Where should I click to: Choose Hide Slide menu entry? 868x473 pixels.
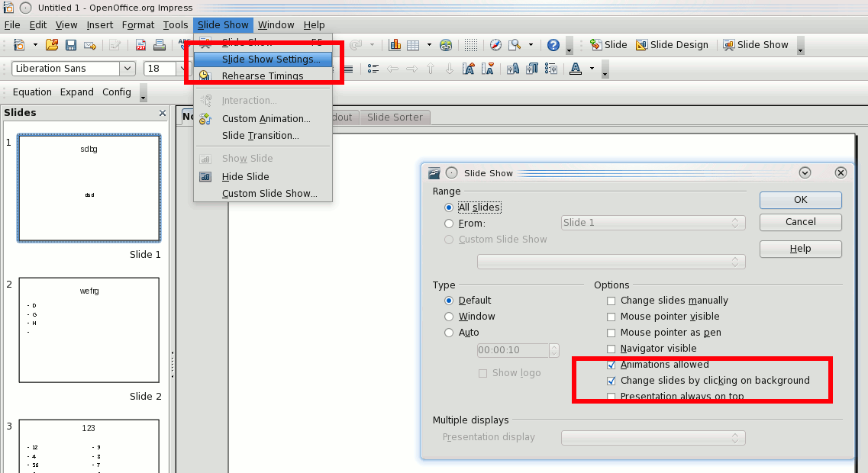pyautogui.click(x=263, y=176)
